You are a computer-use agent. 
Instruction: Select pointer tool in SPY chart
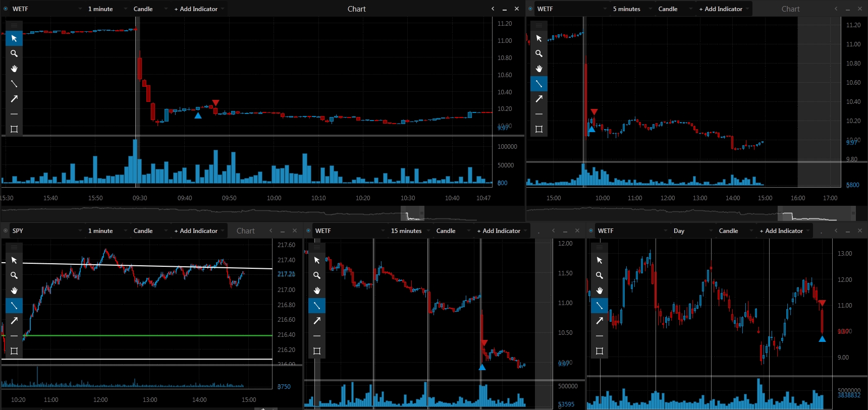pos(14,260)
